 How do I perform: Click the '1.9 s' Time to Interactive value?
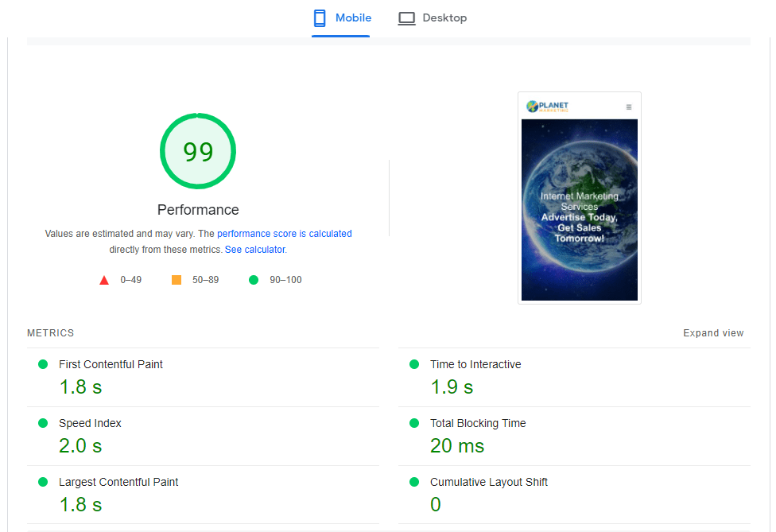point(452,387)
